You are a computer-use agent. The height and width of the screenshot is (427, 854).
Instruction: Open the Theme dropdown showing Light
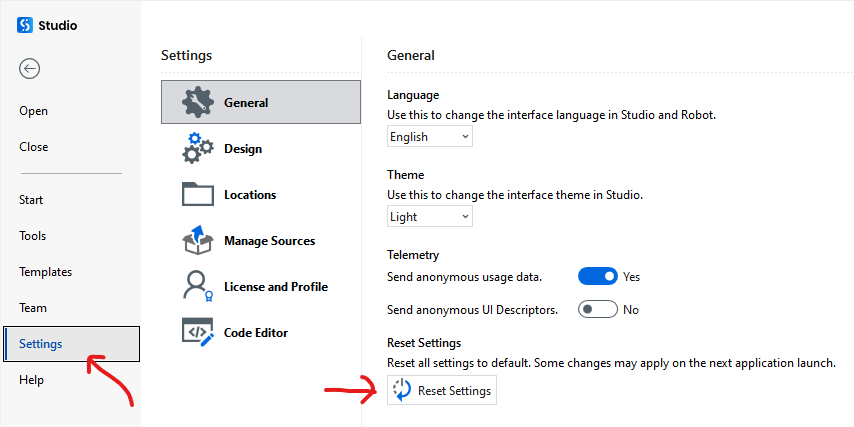(x=430, y=217)
